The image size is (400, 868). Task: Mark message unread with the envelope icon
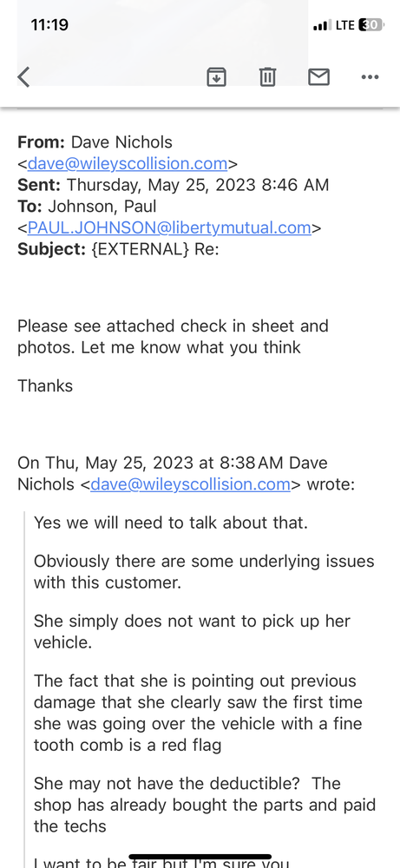[x=318, y=77]
